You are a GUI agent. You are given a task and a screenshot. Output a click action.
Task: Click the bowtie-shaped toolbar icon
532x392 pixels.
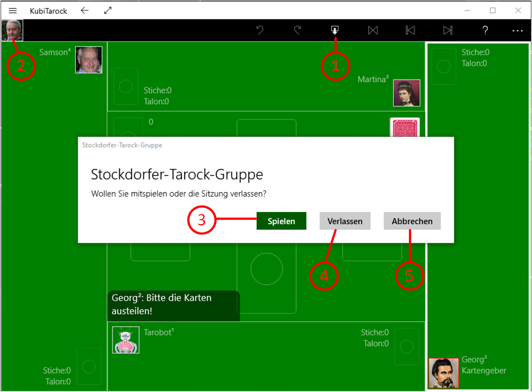[373, 30]
